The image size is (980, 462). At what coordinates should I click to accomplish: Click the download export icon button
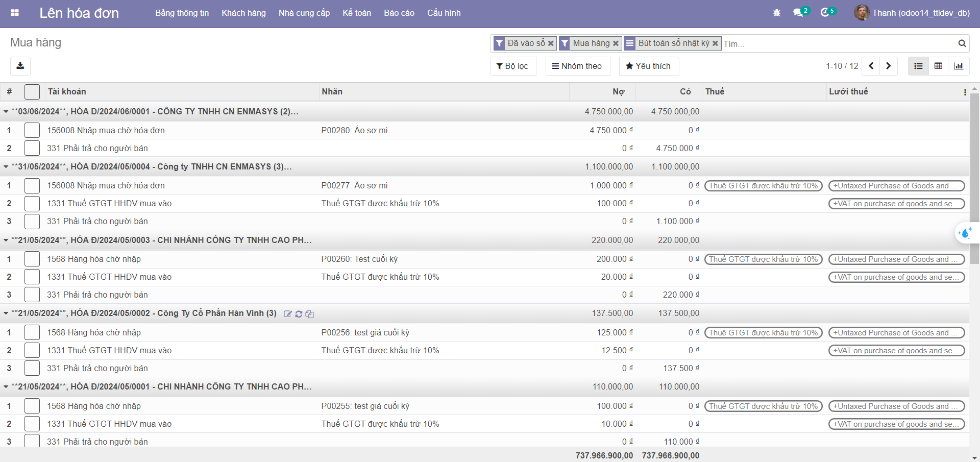[20, 66]
